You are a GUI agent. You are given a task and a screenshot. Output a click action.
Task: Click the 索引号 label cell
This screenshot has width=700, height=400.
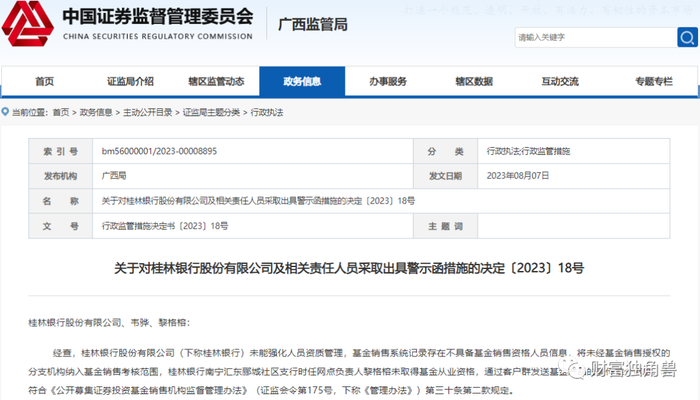click(61, 151)
